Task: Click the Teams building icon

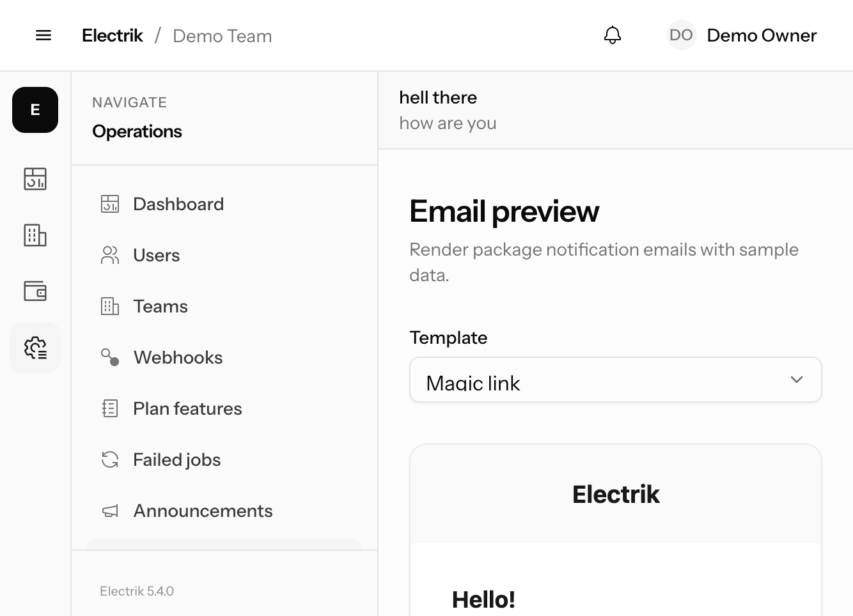Action: click(110, 306)
